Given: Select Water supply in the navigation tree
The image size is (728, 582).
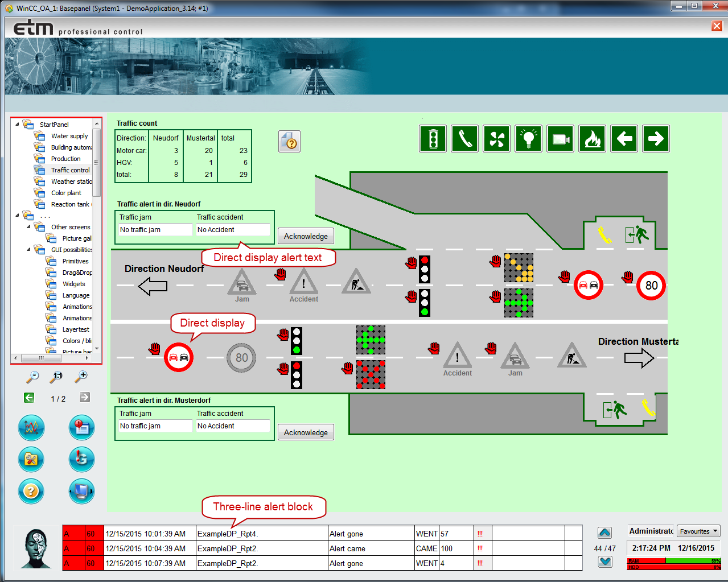Looking at the screenshot, I should coord(69,136).
